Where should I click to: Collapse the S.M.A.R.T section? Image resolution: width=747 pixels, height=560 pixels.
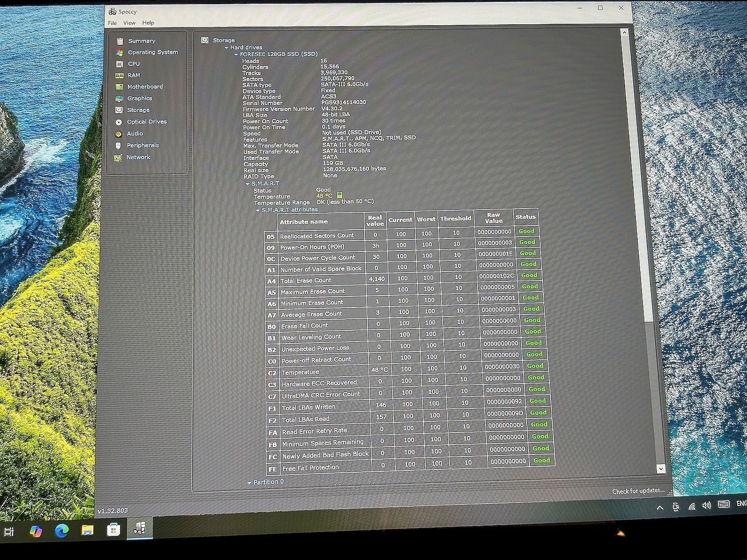(248, 184)
